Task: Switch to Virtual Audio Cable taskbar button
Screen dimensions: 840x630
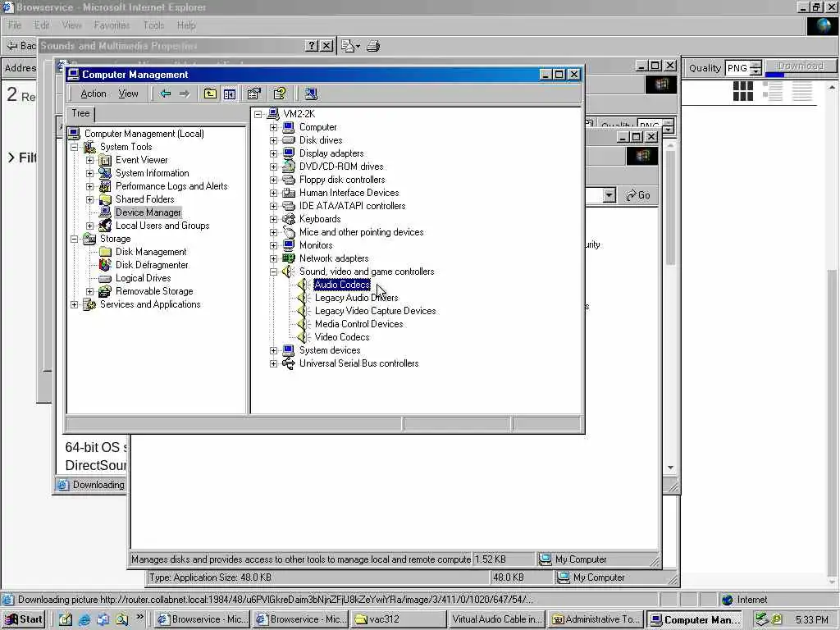Action: click(x=497, y=619)
